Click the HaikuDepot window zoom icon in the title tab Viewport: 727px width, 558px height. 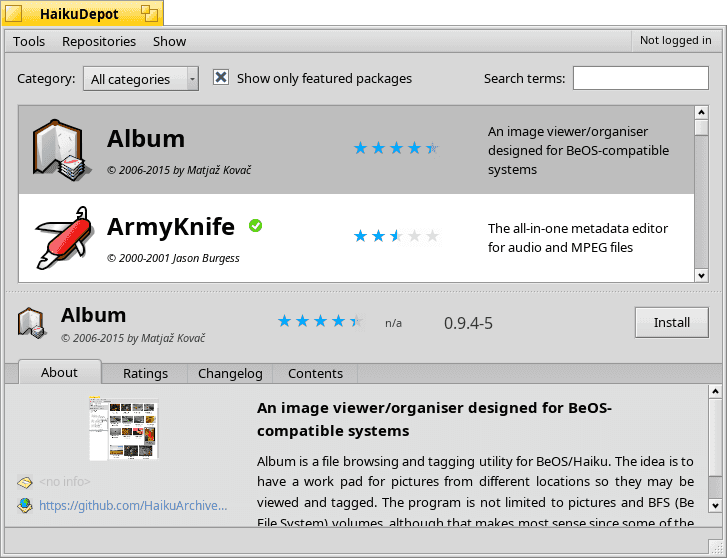149,13
